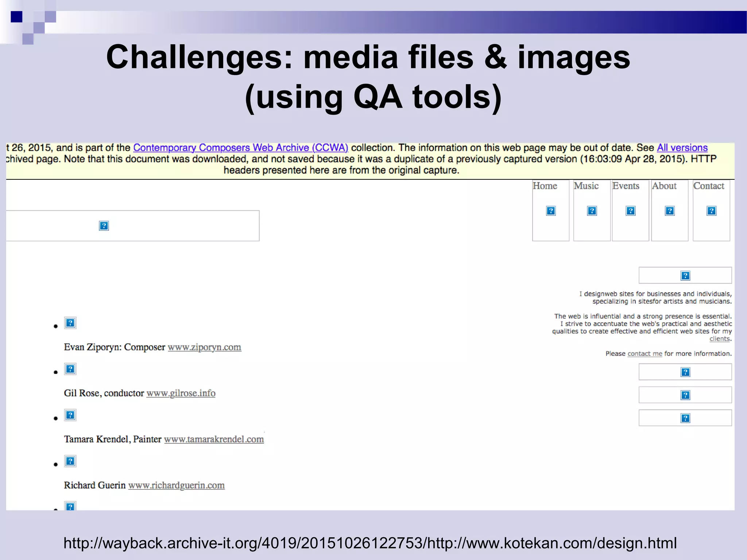The width and height of the screenshot is (747, 560).
Task: Open the Contemporary Composers Web Archive link
Action: (x=240, y=148)
